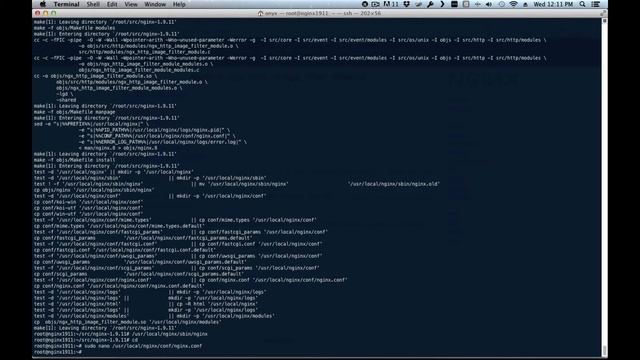Click the 'cp objs/ngx_http_image_filter_module.so' modules line
Viewport: 640px width, 360px height.
coord(128,322)
